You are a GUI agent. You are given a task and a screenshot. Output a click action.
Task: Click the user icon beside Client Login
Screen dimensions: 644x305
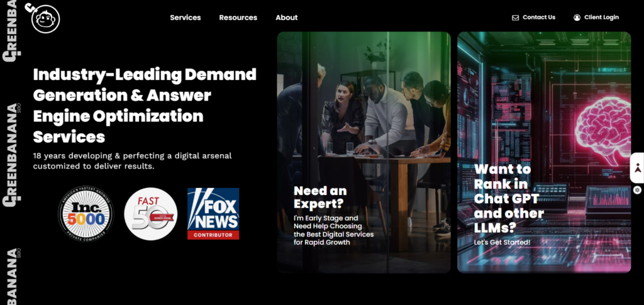(x=577, y=17)
